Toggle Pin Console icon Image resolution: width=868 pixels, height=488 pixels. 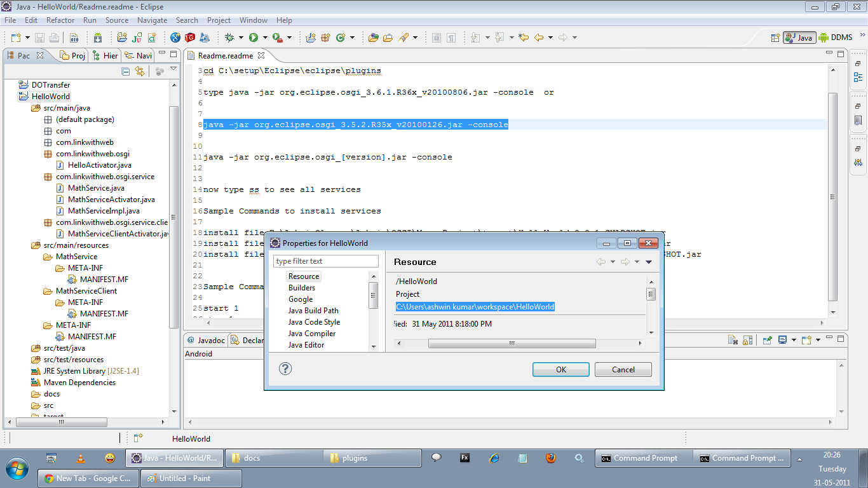(768, 340)
